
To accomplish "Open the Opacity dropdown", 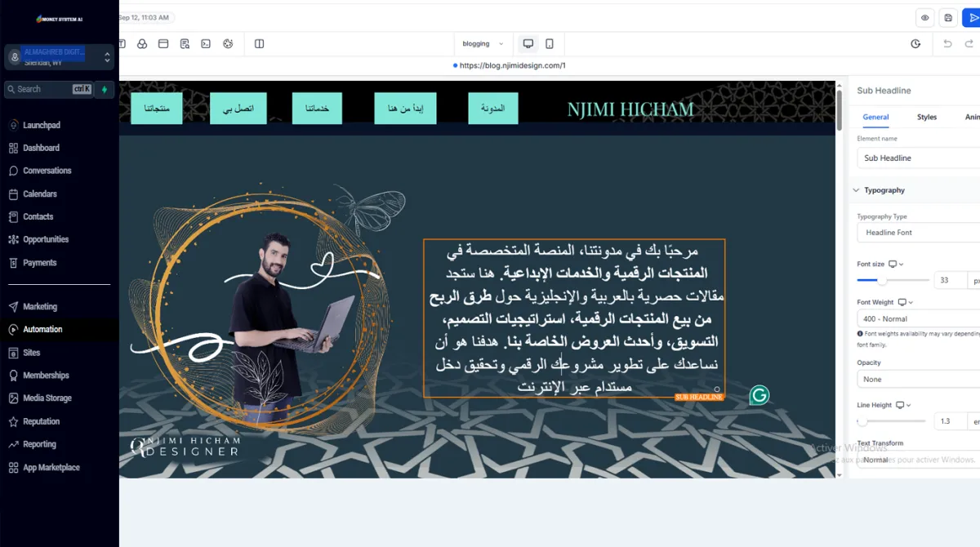I will (x=919, y=379).
